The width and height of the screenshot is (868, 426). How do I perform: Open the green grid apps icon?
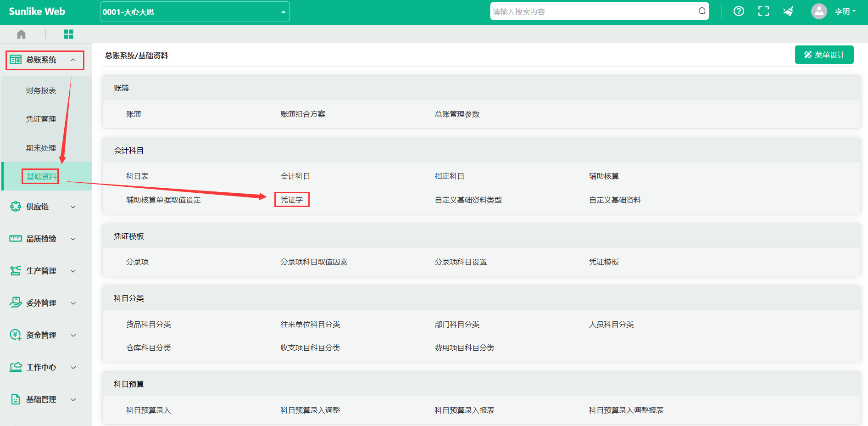pos(68,34)
